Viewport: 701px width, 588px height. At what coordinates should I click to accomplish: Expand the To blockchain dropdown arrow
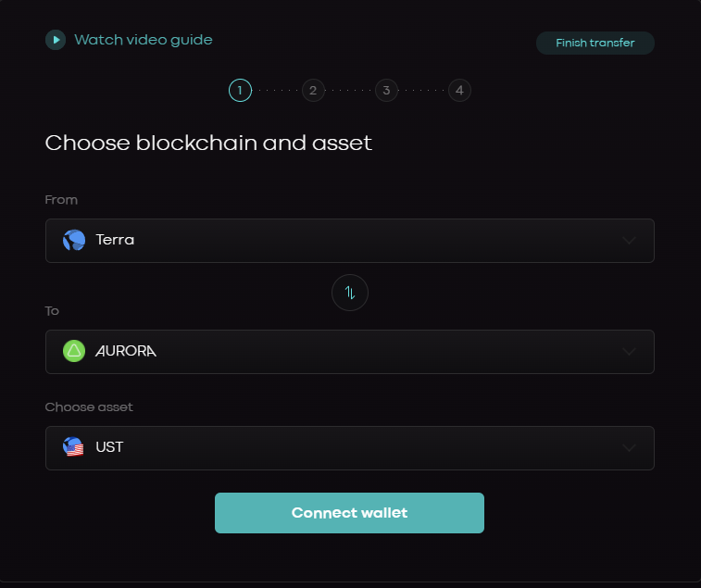630,352
